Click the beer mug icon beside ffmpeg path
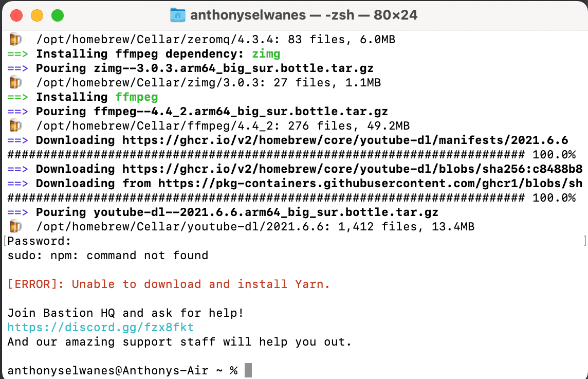Image resolution: width=588 pixels, height=379 pixels. [x=15, y=125]
